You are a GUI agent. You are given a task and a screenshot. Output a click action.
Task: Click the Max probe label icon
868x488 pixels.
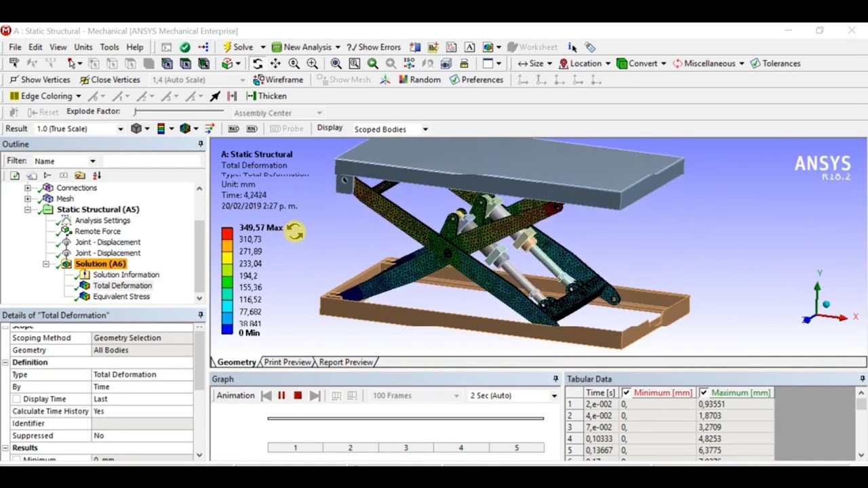233,129
